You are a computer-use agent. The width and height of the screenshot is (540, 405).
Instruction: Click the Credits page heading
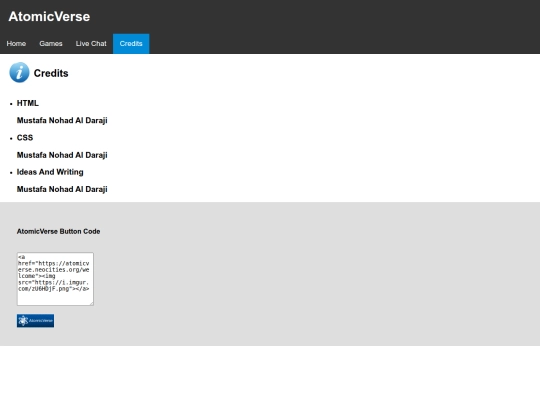pyautogui.click(x=51, y=73)
